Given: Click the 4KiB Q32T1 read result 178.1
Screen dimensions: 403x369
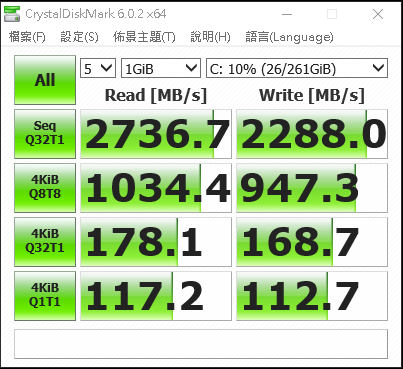Looking at the screenshot, I should [x=156, y=242].
